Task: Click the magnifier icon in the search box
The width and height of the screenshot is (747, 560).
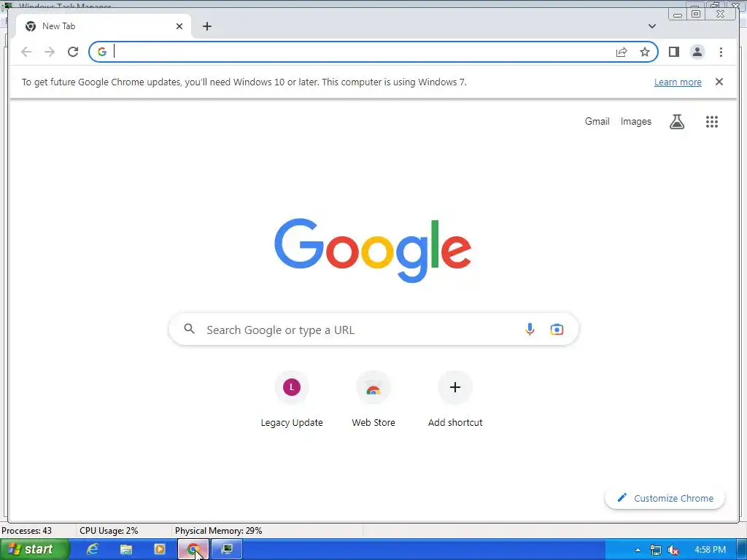Action: point(190,329)
